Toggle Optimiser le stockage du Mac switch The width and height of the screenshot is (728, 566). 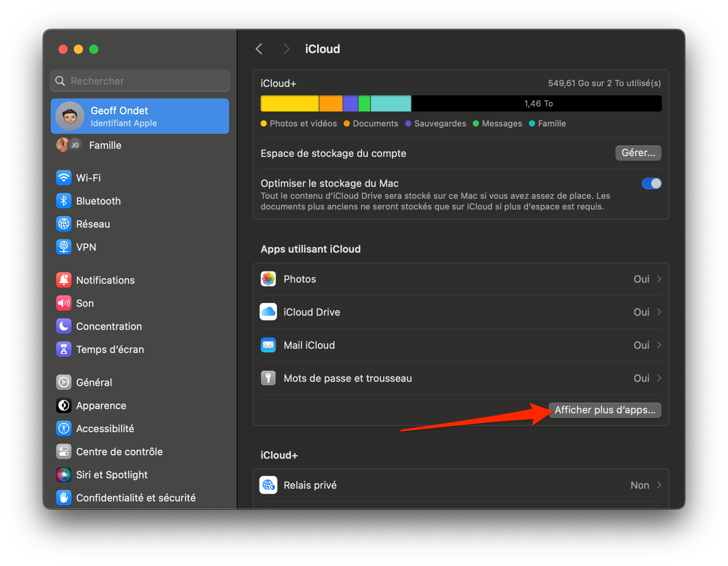[652, 183]
